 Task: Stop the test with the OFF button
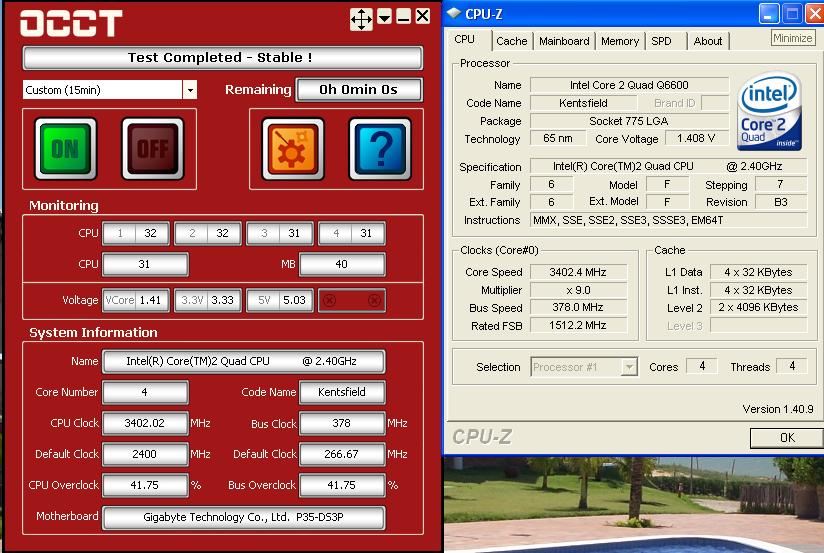153,149
